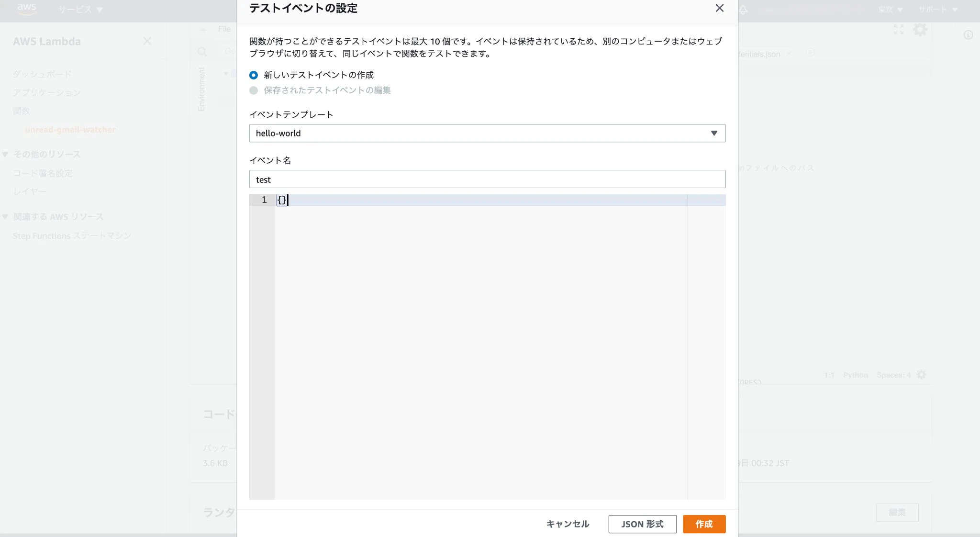Open the Environment side tab
The width and height of the screenshot is (980, 537).
pos(201,89)
